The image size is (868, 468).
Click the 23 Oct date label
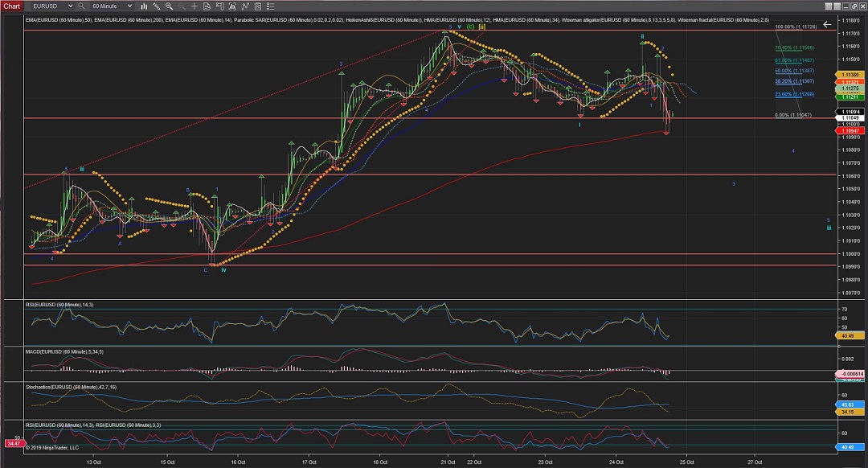tap(545, 462)
